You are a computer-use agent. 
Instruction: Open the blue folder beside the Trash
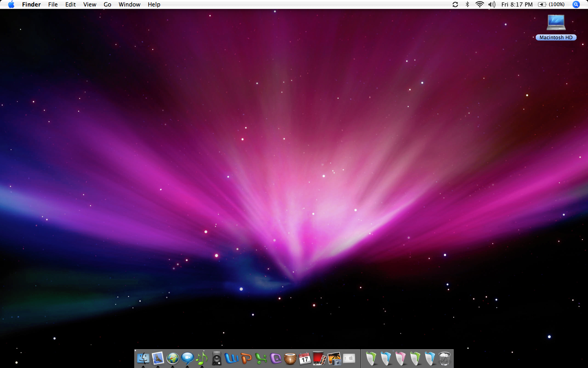click(x=430, y=359)
